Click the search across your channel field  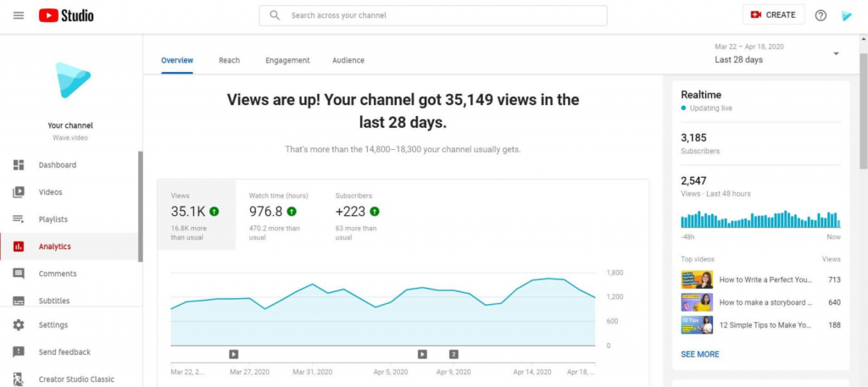click(x=433, y=15)
